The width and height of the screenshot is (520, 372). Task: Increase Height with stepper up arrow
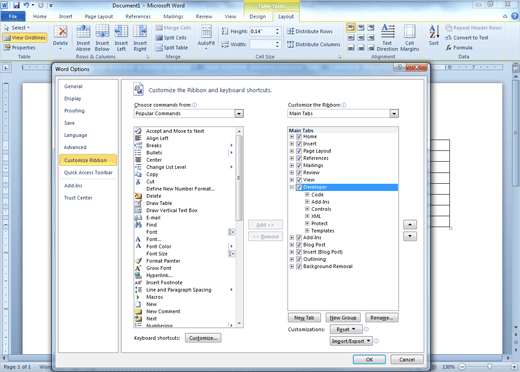point(277,29)
